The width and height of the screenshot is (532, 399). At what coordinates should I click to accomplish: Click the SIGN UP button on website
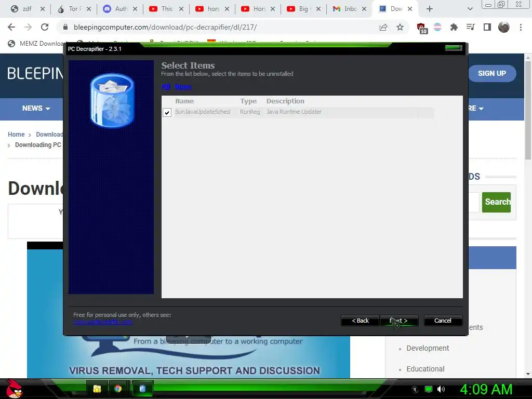pos(492,73)
